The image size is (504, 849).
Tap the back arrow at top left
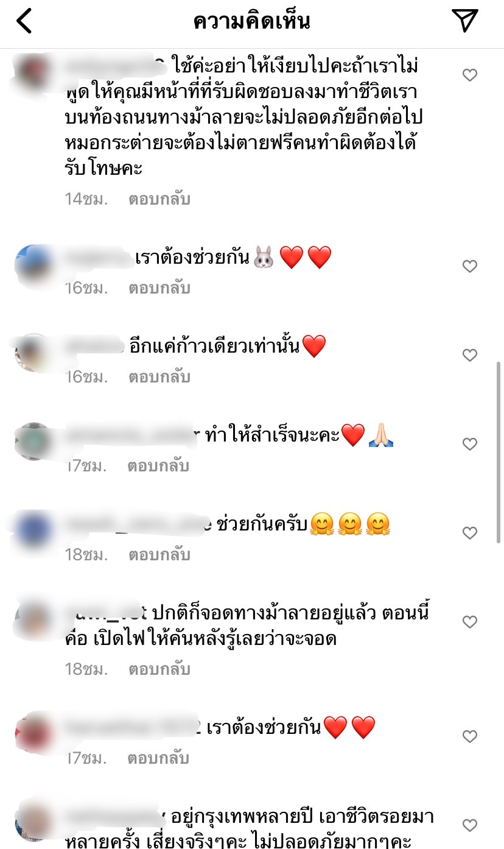pyautogui.click(x=24, y=21)
